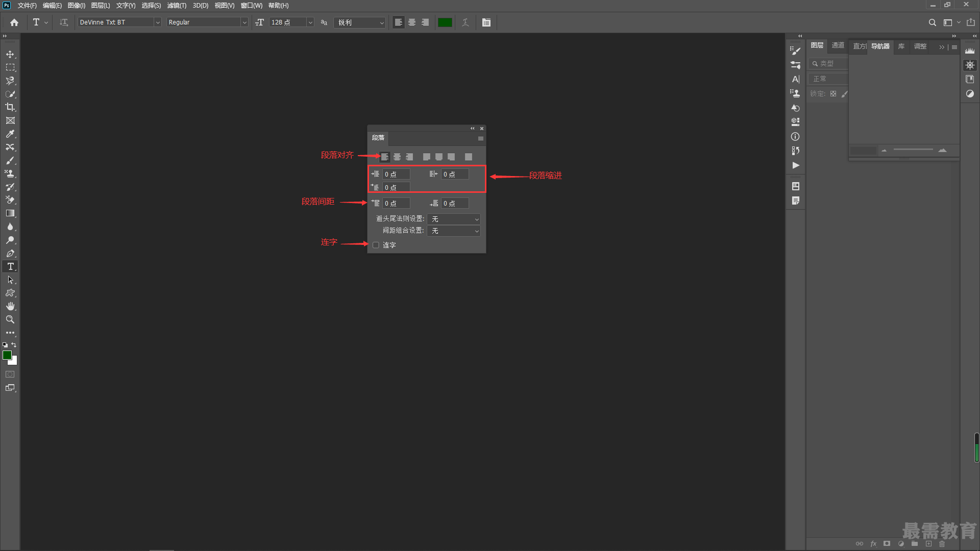Viewport: 980px width, 551px height.
Task: Select the Hand tool
Action: point(10,306)
